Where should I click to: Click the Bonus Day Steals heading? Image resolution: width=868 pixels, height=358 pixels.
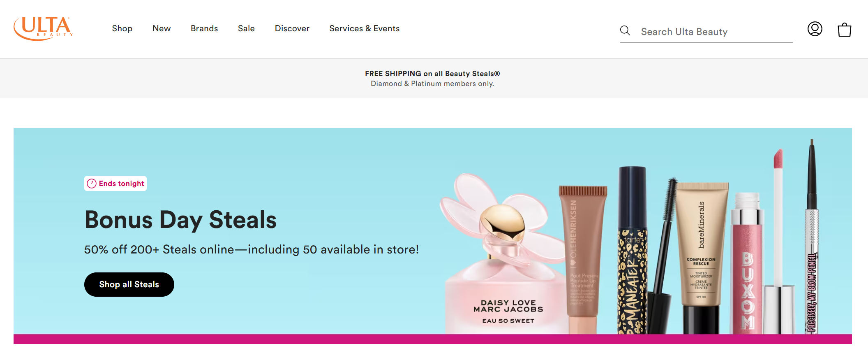click(x=180, y=220)
